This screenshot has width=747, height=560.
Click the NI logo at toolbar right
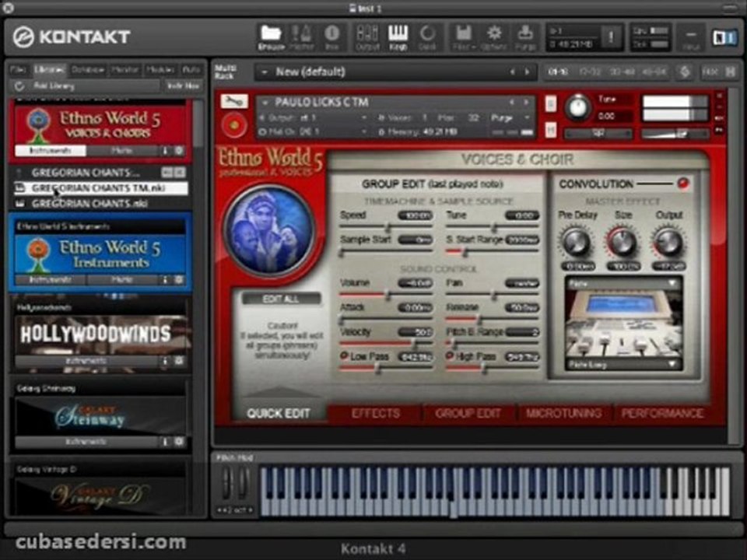tap(724, 37)
